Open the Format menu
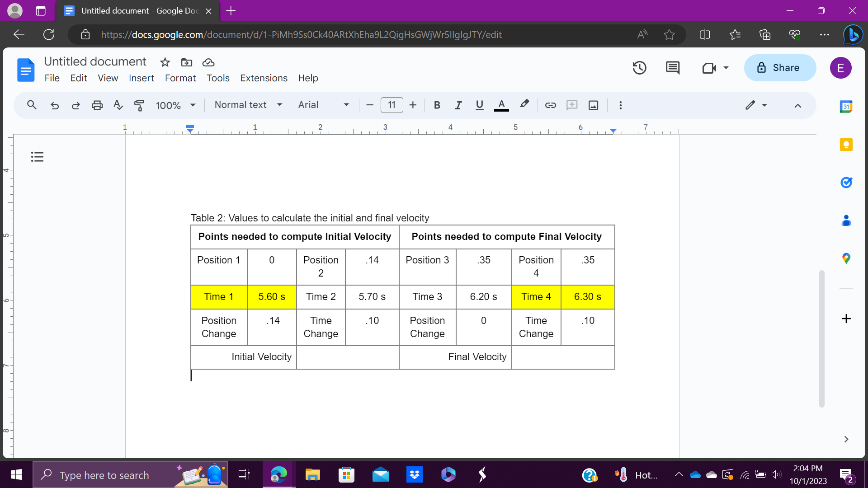This screenshot has width=868, height=488. pyautogui.click(x=180, y=78)
